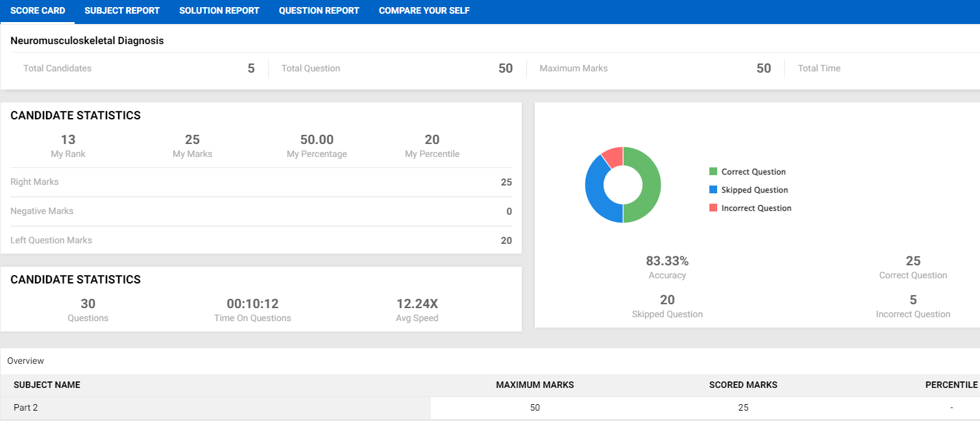
Task: Click the Total Time label
Action: [819, 68]
